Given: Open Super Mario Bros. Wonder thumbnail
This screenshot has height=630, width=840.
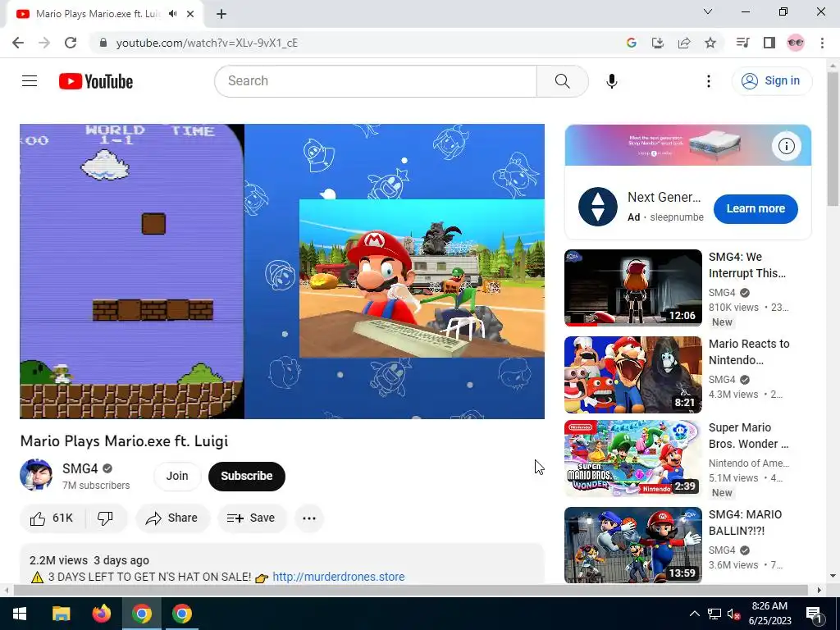Looking at the screenshot, I should coord(632,459).
